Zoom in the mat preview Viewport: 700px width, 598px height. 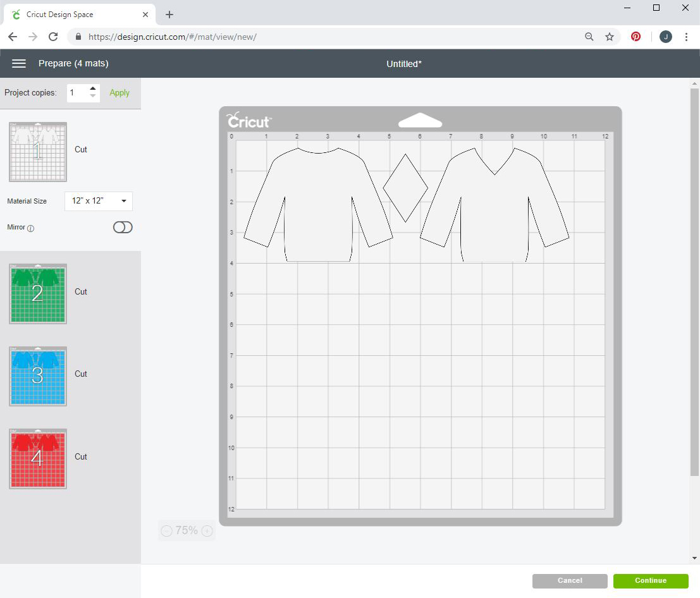coord(207,530)
